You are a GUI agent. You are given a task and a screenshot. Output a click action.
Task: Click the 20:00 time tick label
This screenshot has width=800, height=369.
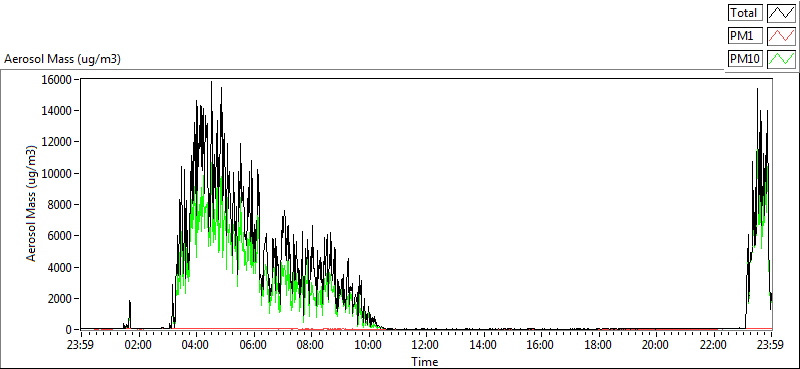(x=656, y=344)
